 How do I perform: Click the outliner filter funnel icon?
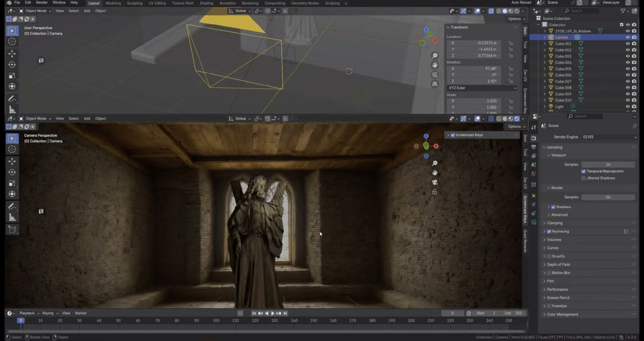click(x=623, y=11)
